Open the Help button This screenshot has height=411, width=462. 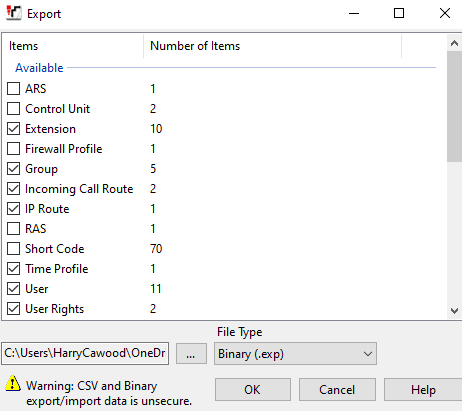point(423,389)
